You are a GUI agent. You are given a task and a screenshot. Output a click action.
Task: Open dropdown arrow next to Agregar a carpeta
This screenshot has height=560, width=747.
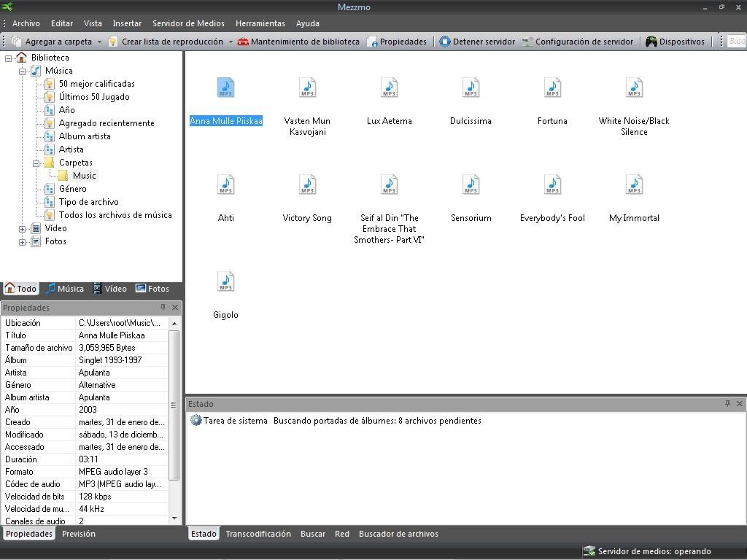tap(99, 42)
